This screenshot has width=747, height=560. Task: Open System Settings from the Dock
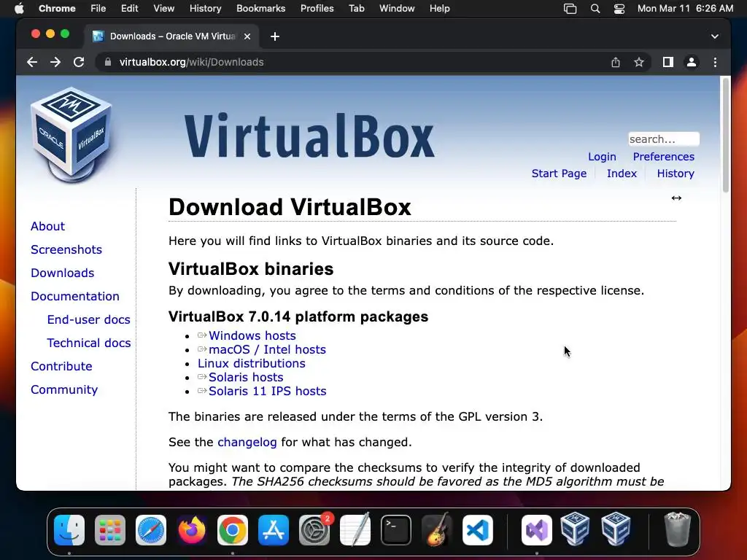314,530
